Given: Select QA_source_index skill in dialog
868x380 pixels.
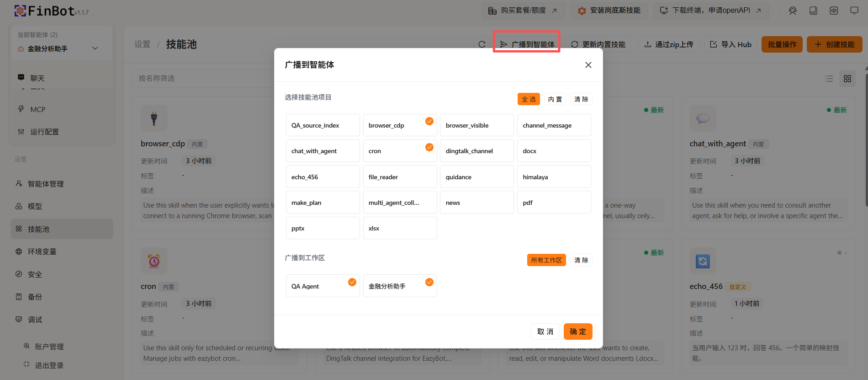Looking at the screenshot, I should 323,125.
